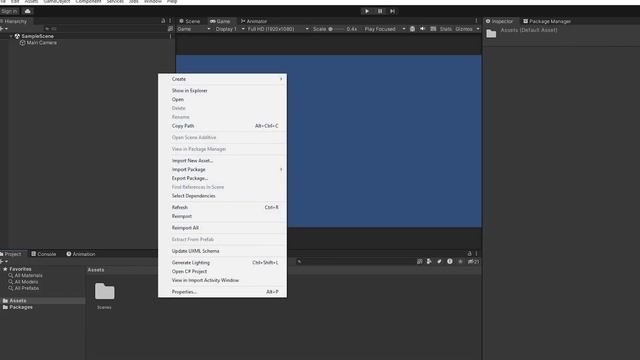Choose Generate Lighting from the menu
Screen dimensions: 640x360
[222, 262]
